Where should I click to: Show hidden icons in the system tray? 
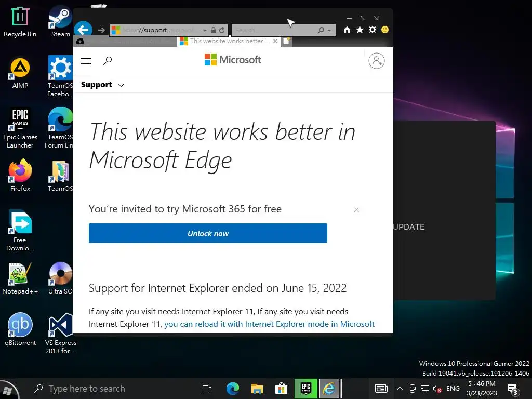point(400,389)
